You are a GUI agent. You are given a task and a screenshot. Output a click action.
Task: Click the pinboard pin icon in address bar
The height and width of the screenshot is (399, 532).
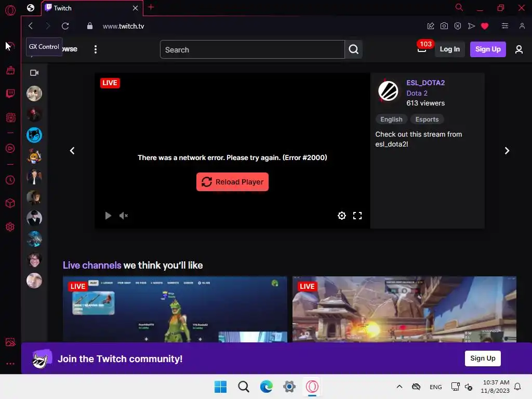(431, 26)
